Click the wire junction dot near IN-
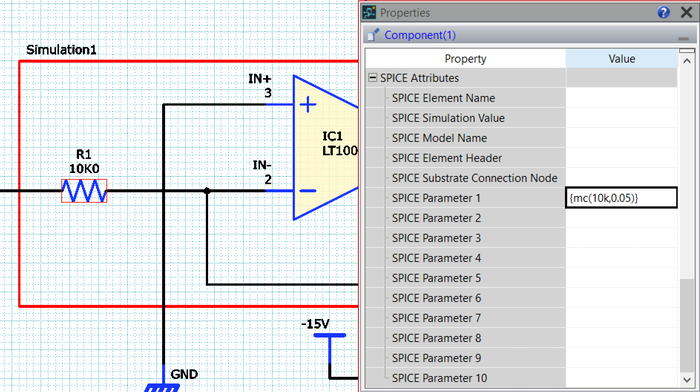700x392 pixels. pos(207,191)
